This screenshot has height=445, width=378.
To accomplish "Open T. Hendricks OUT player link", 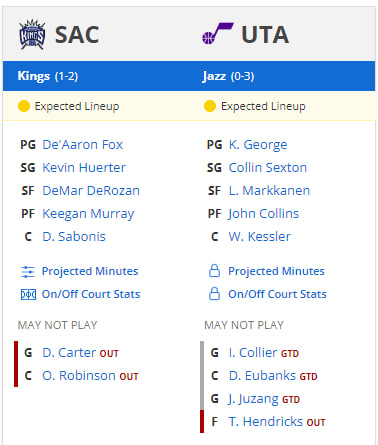I will coord(266,422).
